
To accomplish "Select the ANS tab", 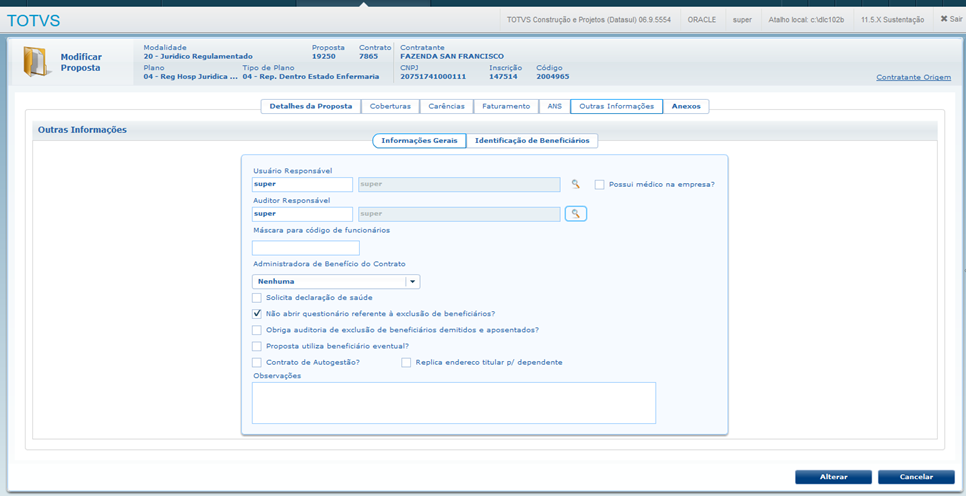I will point(554,107).
